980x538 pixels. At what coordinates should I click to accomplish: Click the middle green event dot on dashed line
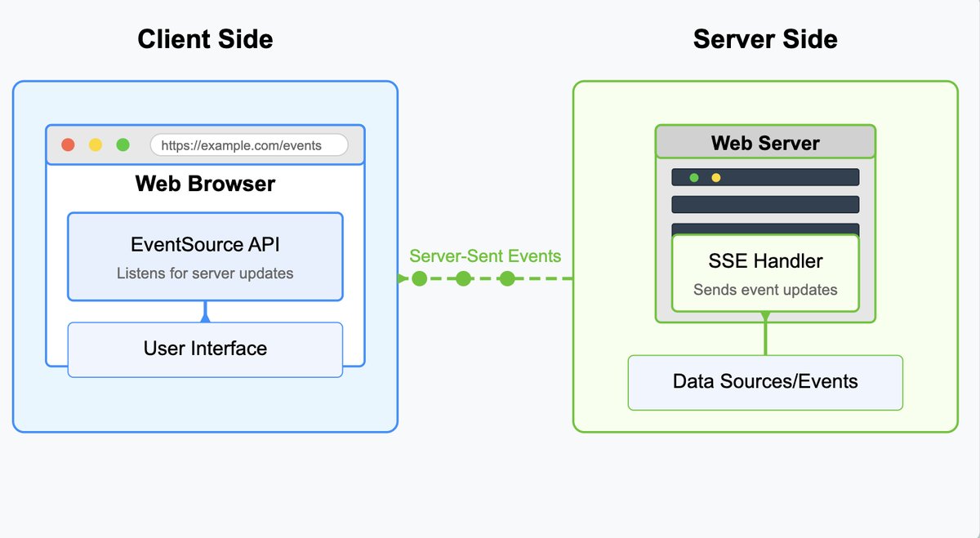coord(463,278)
